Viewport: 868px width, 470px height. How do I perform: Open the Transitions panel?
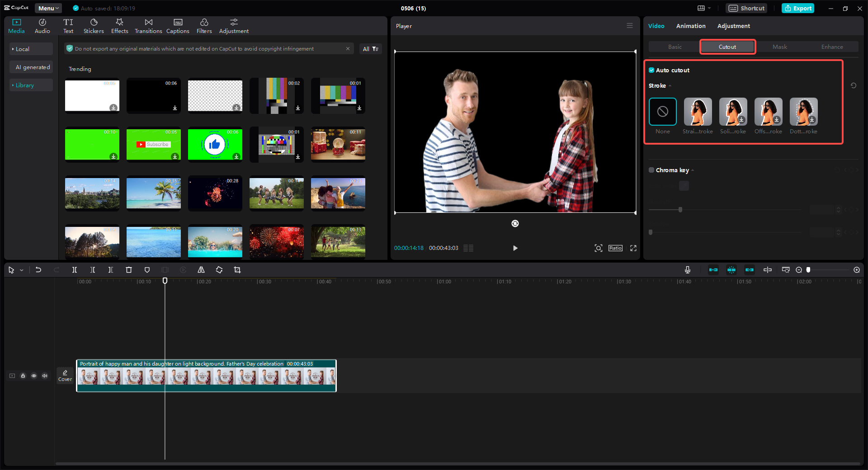[148, 26]
